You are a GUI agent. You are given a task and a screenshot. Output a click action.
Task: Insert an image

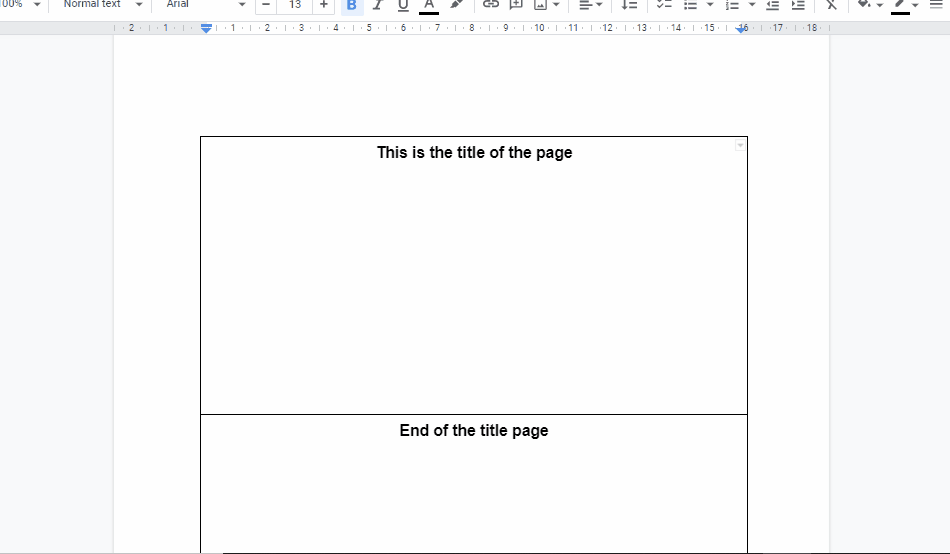pyautogui.click(x=540, y=5)
